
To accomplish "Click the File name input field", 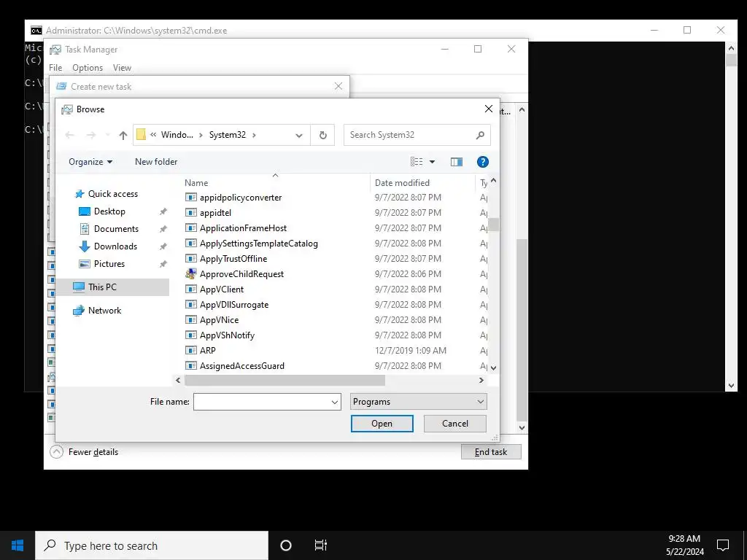I will (262, 402).
